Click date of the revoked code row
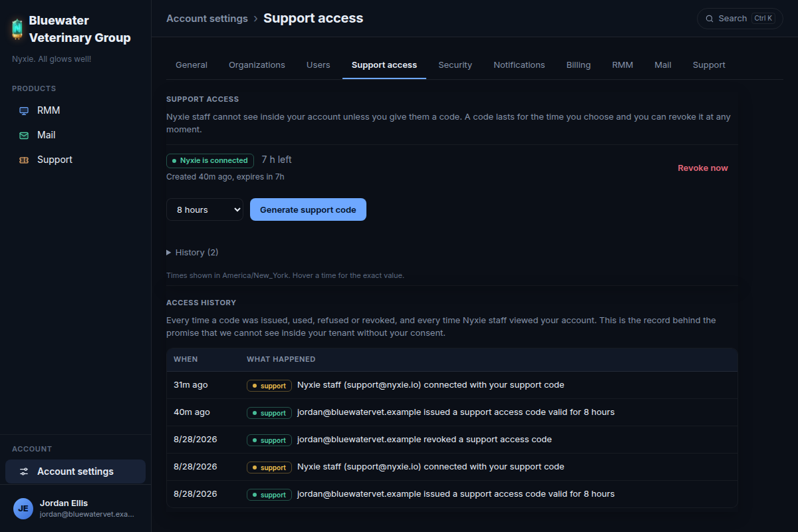Image resolution: width=798 pixels, height=532 pixels. click(196, 440)
